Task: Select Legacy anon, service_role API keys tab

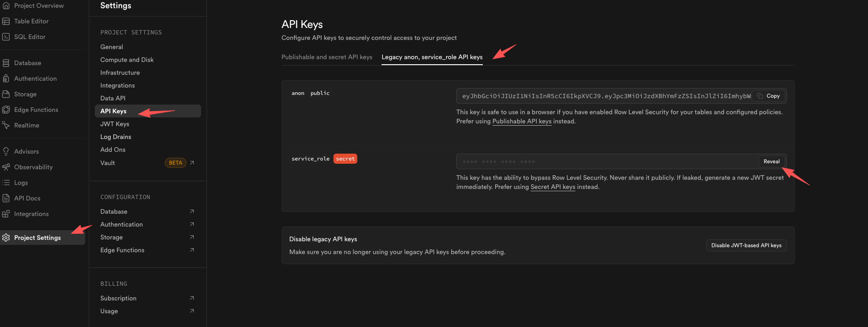Action: click(431, 57)
